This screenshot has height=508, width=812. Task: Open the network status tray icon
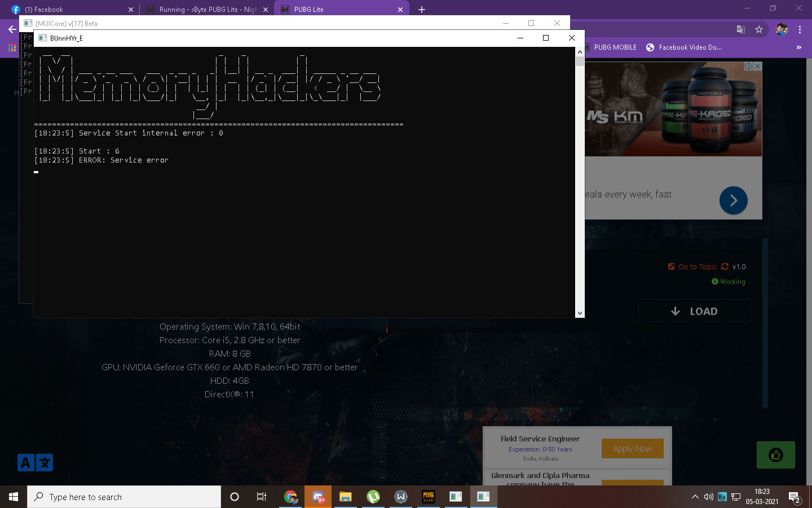click(x=736, y=497)
